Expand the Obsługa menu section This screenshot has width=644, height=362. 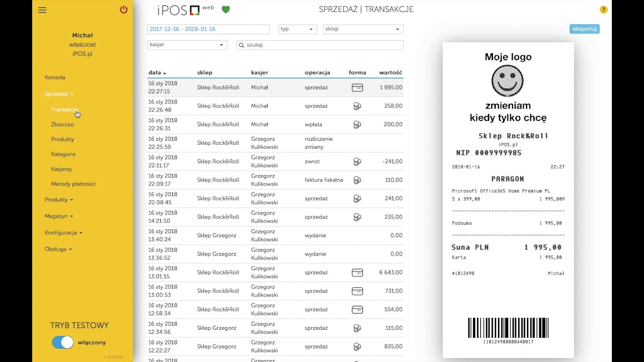[x=58, y=249]
